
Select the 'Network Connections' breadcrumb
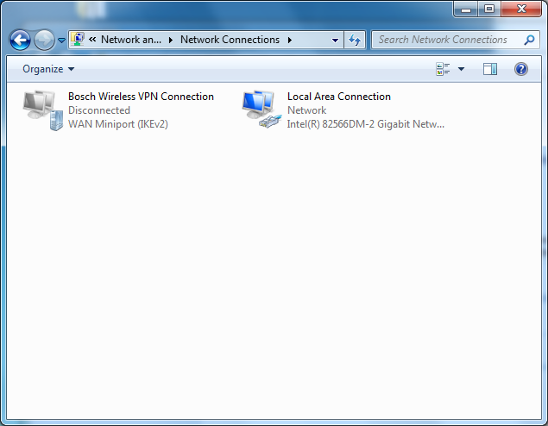(230, 39)
